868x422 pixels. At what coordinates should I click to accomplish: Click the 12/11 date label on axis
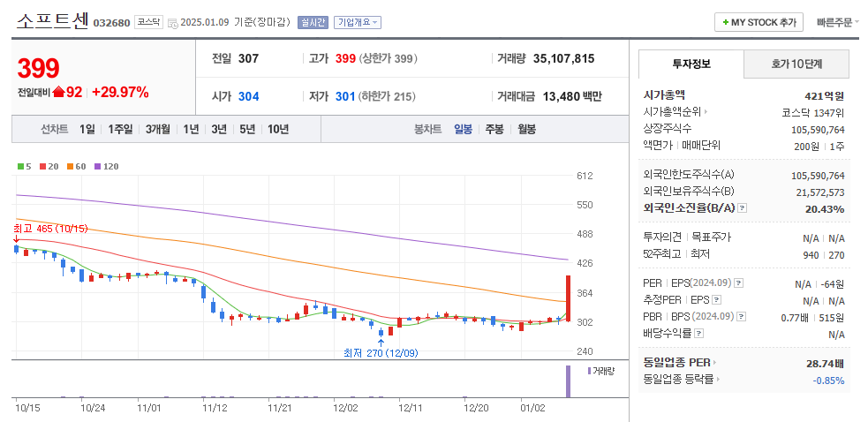[x=411, y=408]
